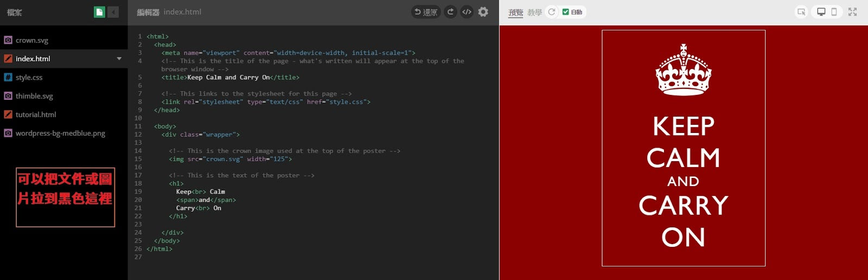Collapse the file sidebar with the arrow
This screenshot has width=868, height=280.
(x=113, y=12)
